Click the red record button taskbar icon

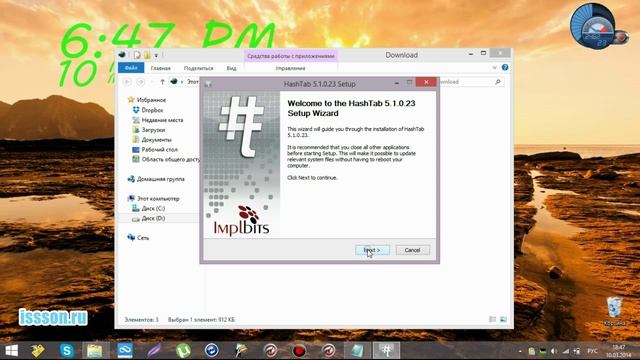tap(299, 350)
